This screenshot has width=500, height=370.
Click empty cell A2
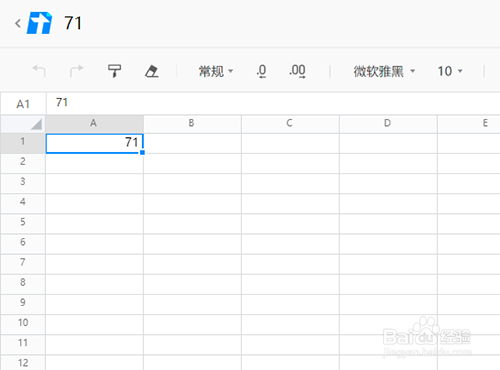pos(94,163)
